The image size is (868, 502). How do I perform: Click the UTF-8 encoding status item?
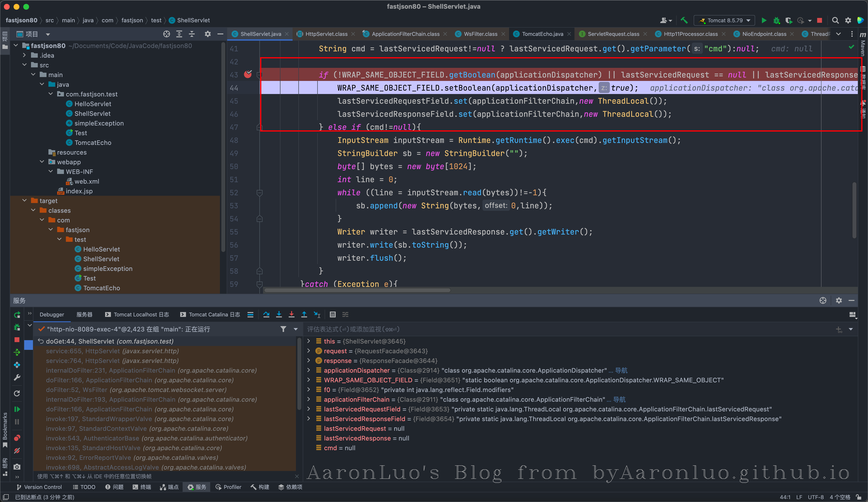[815, 497]
